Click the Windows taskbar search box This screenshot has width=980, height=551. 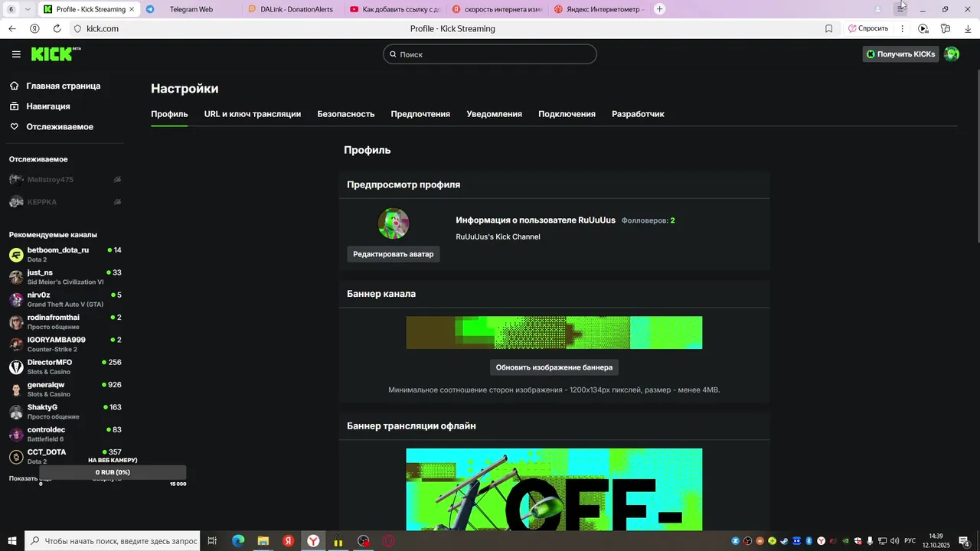click(113, 541)
